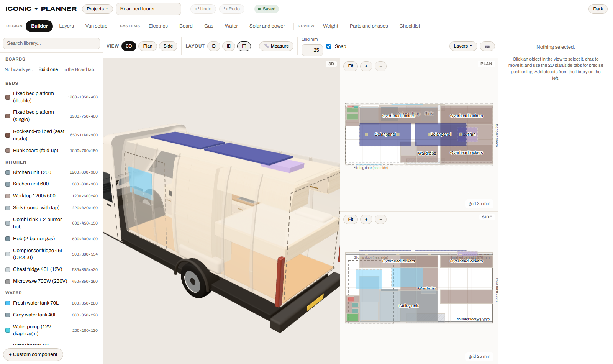This screenshot has height=364, width=613.
Task: Click the Custom component button
Action: coord(33,354)
